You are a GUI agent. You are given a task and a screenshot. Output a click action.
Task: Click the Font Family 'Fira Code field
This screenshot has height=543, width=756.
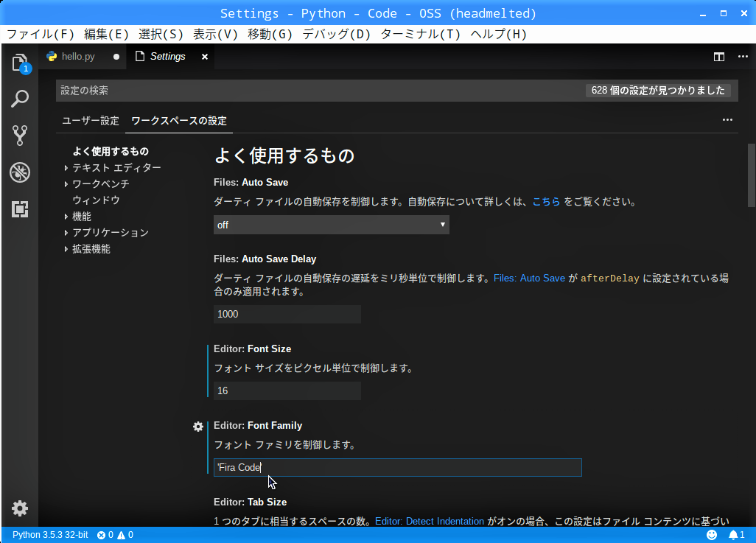point(397,467)
